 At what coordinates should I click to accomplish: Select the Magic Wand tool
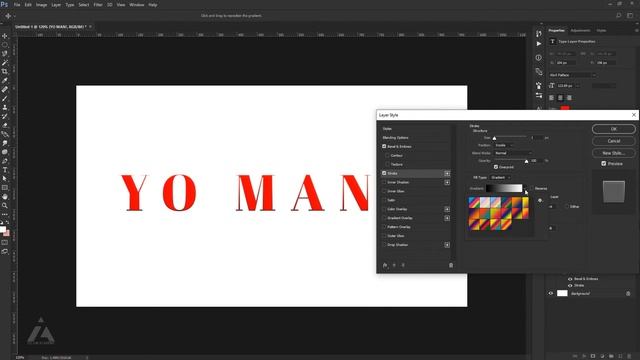(4, 63)
